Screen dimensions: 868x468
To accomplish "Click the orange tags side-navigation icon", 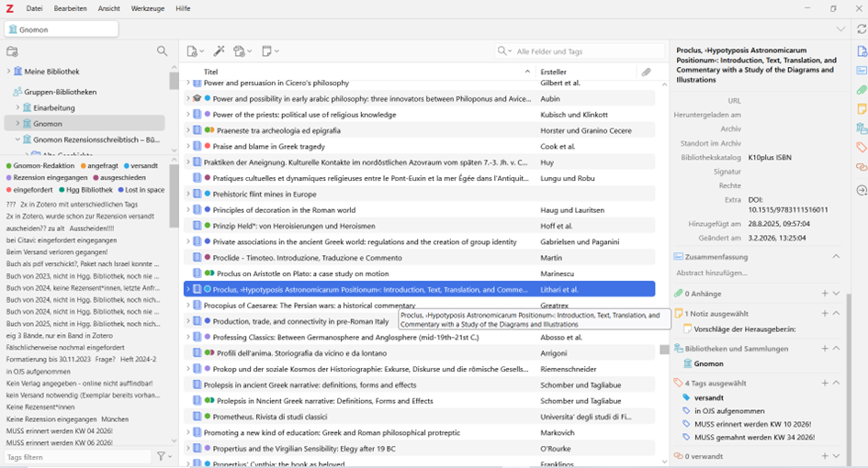I will tap(862, 147).
